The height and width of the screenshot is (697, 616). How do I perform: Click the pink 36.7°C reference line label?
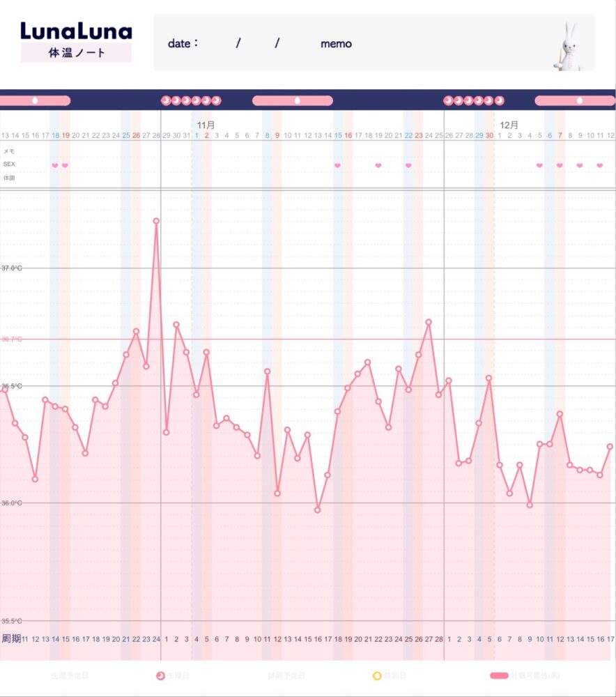point(11,339)
